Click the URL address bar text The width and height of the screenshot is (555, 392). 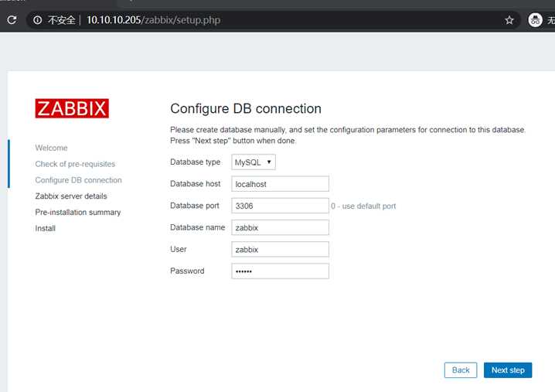(153, 20)
